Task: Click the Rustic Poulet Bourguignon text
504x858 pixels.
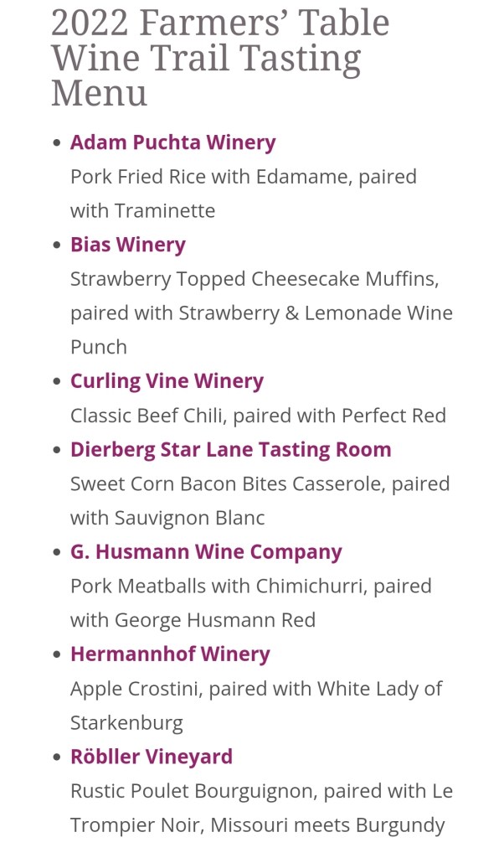Action: [193, 791]
